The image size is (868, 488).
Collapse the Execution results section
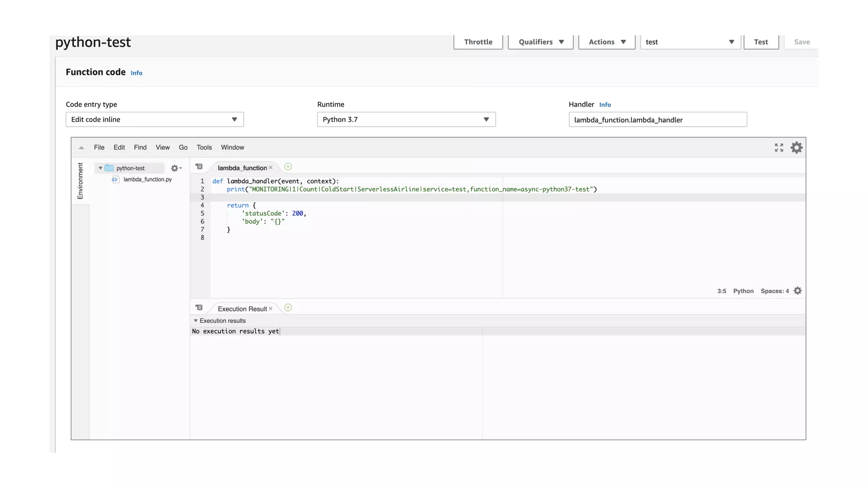coord(196,321)
